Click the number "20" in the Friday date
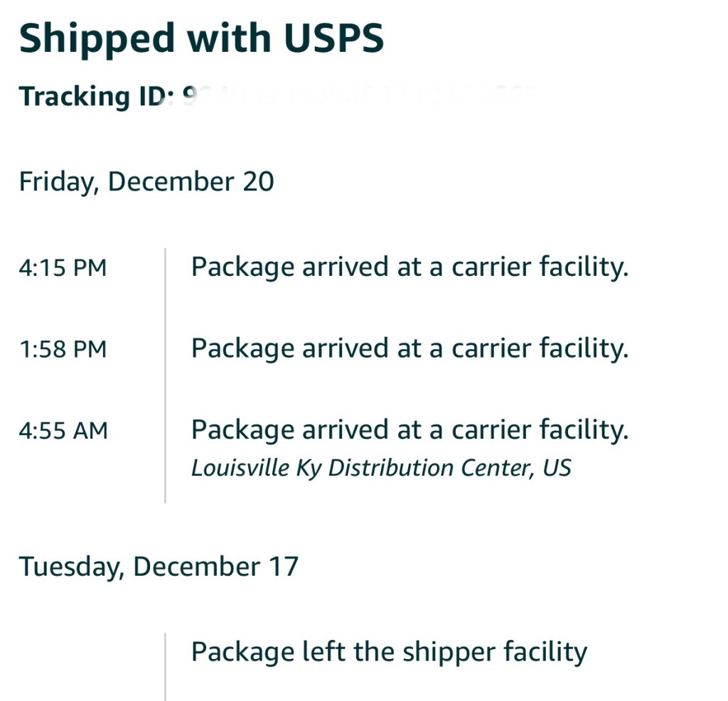 258,181
